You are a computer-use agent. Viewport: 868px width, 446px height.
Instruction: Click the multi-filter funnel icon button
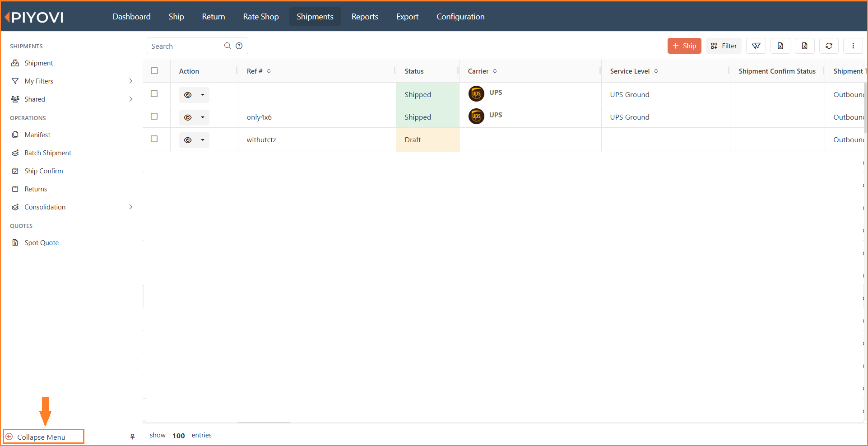756,46
